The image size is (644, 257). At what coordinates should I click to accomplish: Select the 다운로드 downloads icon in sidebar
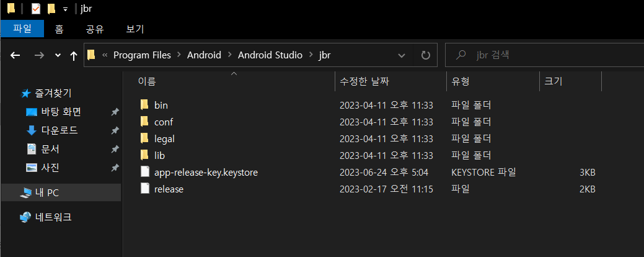coord(32,130)
